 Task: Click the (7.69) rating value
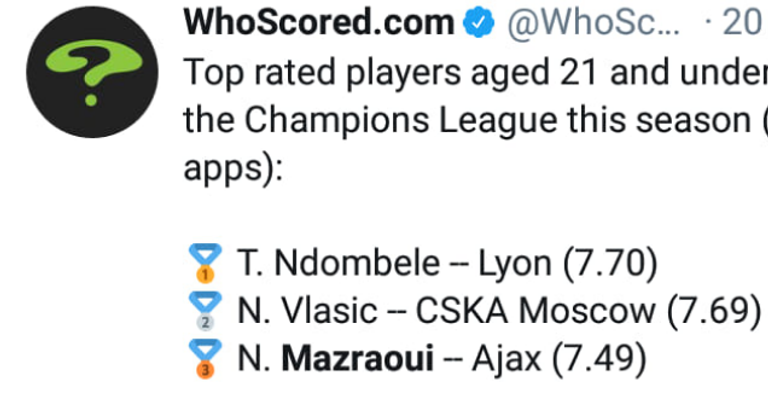tap(714, 310)
